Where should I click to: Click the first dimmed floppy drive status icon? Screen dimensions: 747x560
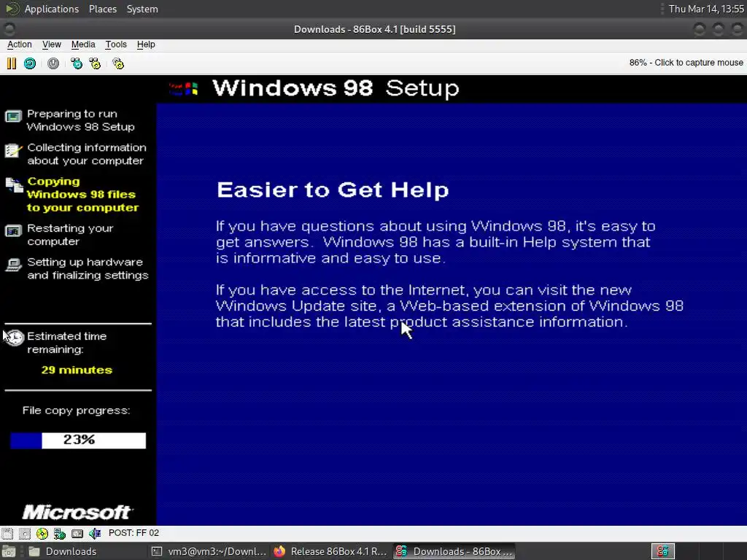[7, 533]
